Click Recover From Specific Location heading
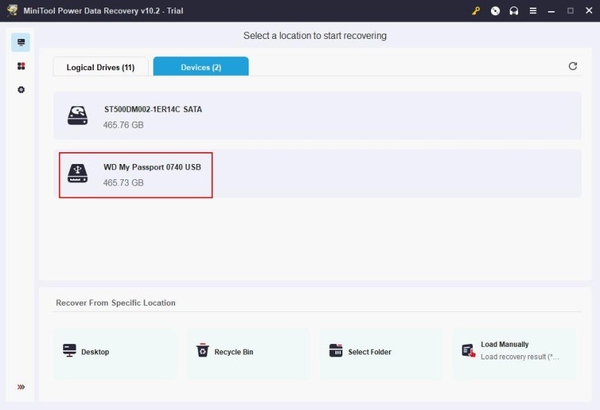Screen dimensions: 600x410 [116, 303]
